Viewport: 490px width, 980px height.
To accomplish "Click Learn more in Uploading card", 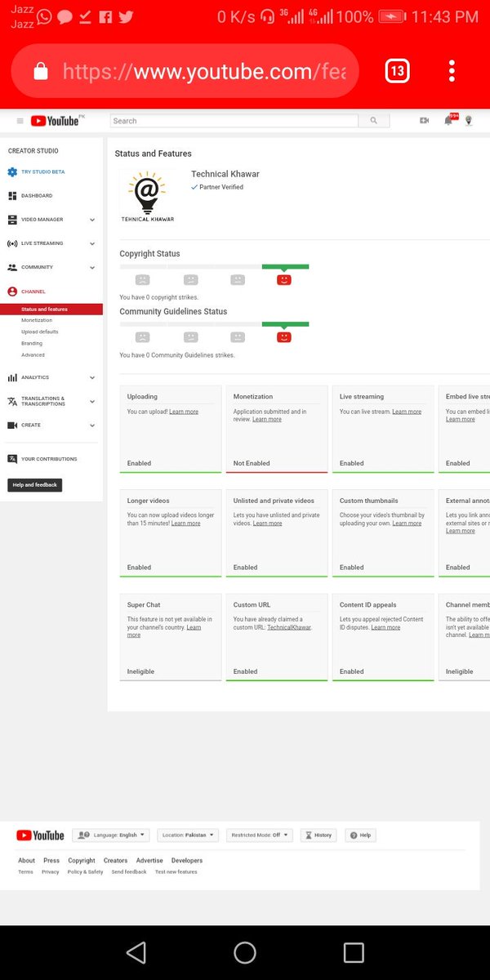I will pos(184,412).
